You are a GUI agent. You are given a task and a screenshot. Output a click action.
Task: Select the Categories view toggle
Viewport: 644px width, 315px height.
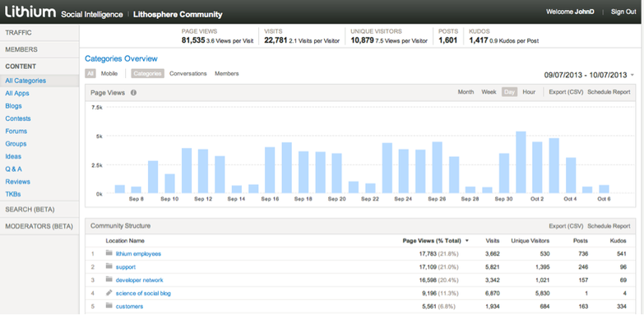pos(147,73)
